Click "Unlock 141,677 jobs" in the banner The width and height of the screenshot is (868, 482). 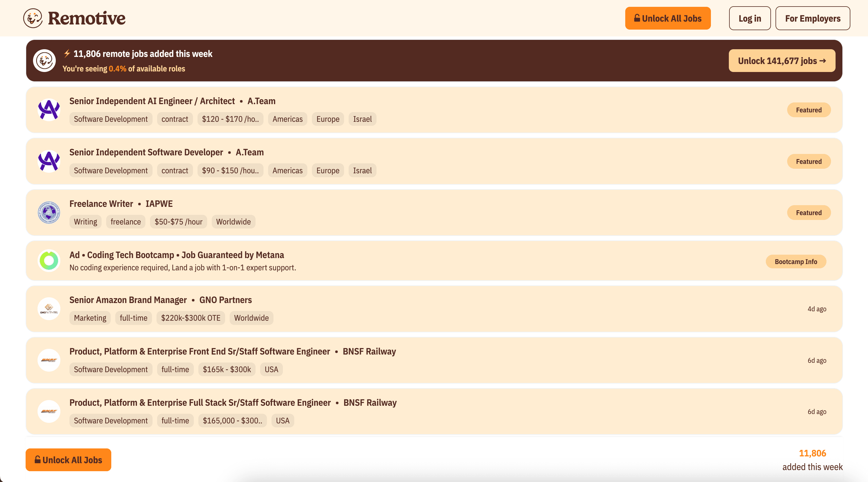pos(782,61)
